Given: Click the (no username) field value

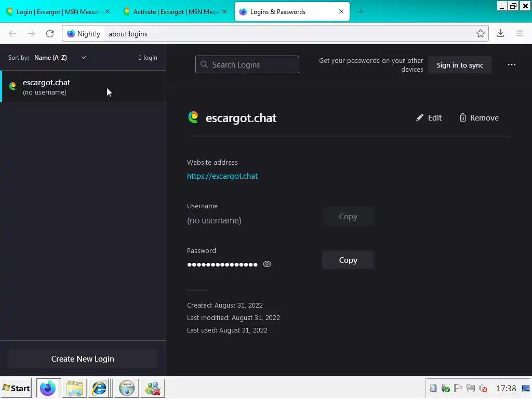Looking at the screenshot, I should coord(214,220).
